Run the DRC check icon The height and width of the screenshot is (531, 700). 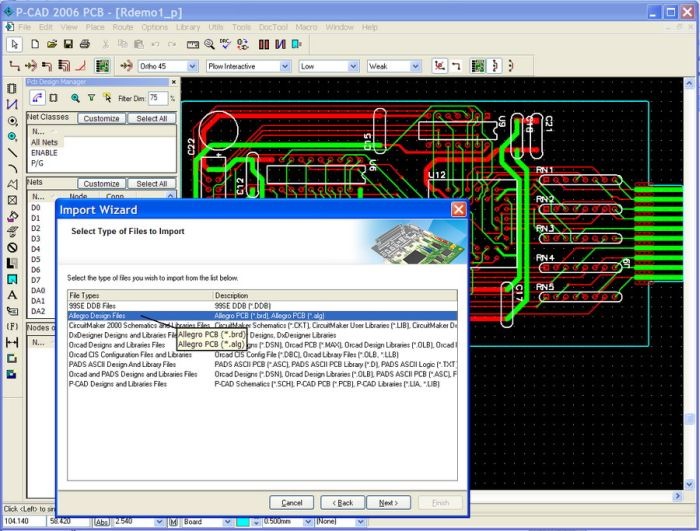pos(225,44)
